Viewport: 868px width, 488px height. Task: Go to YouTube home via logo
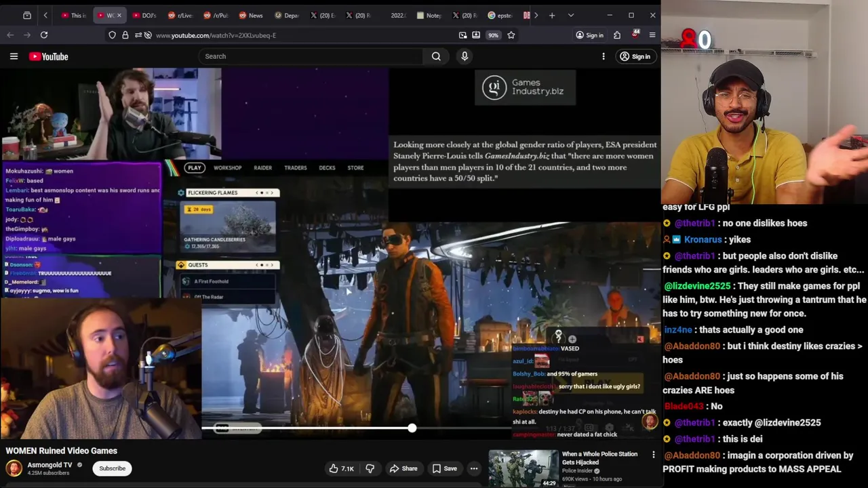49,56
